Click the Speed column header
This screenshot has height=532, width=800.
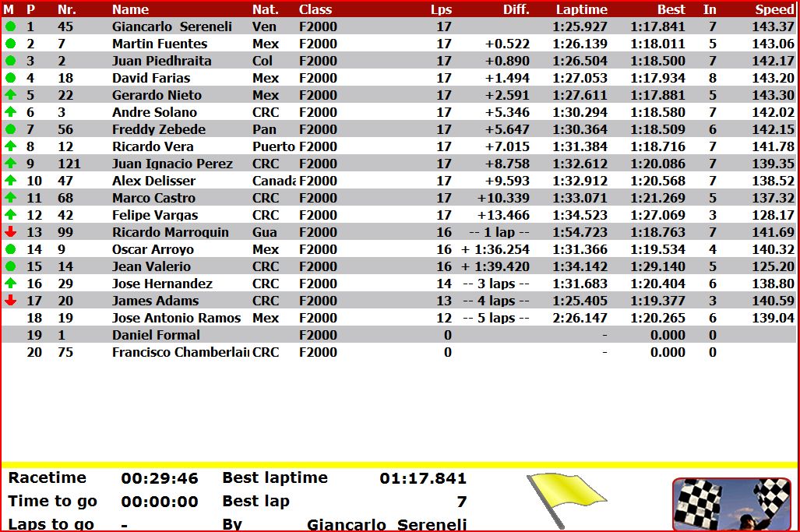(774, 9)
